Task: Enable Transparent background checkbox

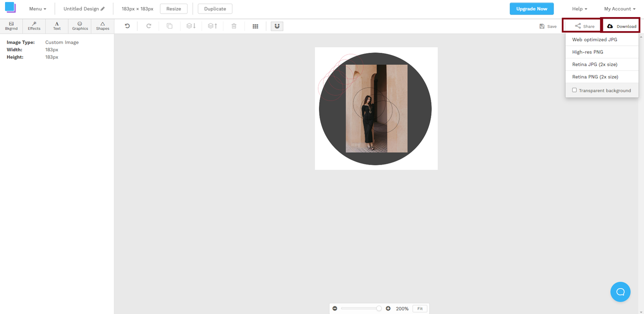Action: point(575,90)
